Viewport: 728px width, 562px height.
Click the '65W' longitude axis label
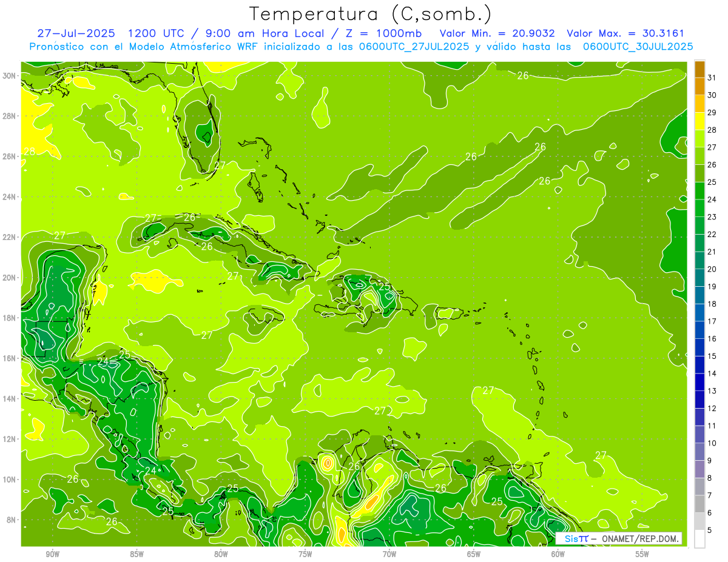[x=474, y=554]
